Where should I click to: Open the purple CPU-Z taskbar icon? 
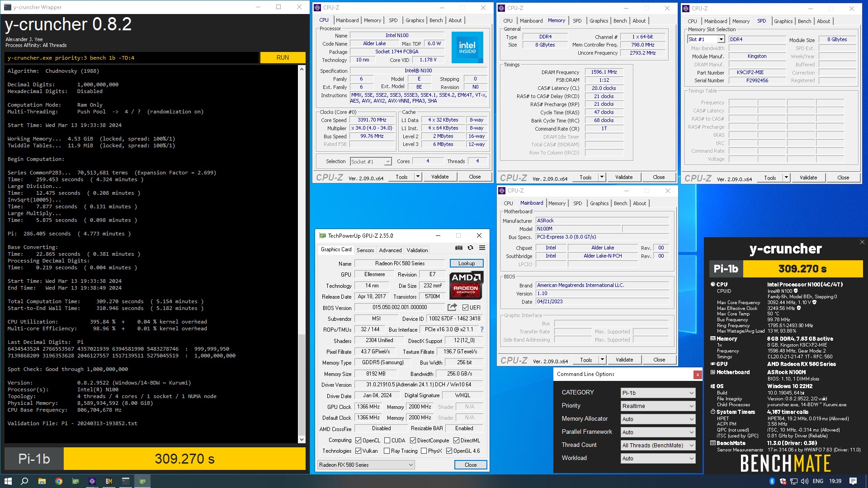92,481
